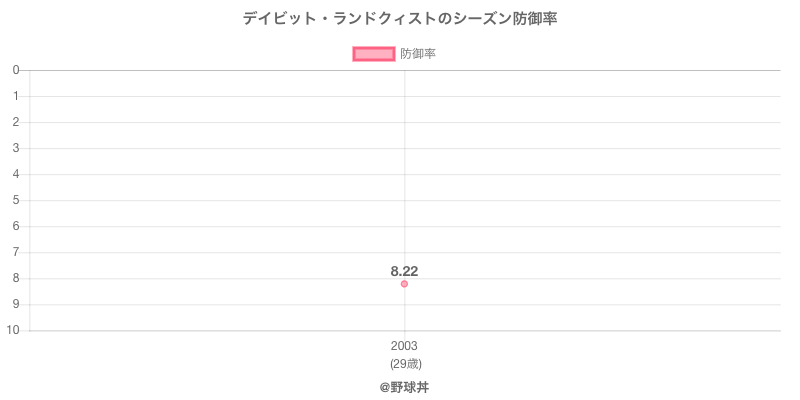Viewport: 800px width, 400px height.
Task: Click the y-axis tick label 1
Action: click(x=17, y=96)
